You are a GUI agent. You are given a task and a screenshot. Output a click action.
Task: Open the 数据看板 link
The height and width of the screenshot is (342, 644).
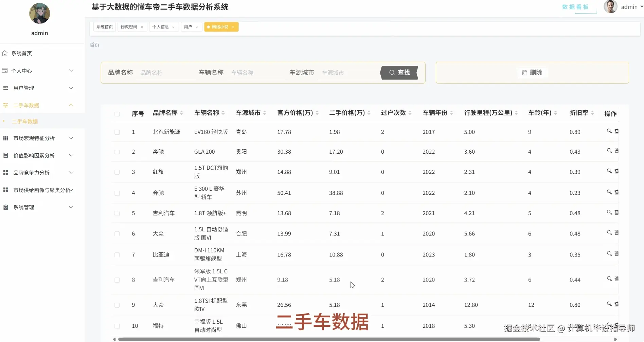click(x=575, y=7)
